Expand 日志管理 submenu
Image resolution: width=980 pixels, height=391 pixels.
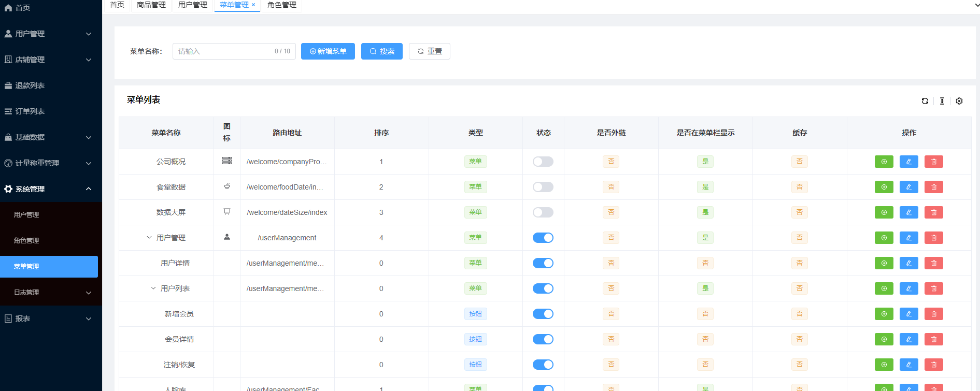click(x=51, y=293)
